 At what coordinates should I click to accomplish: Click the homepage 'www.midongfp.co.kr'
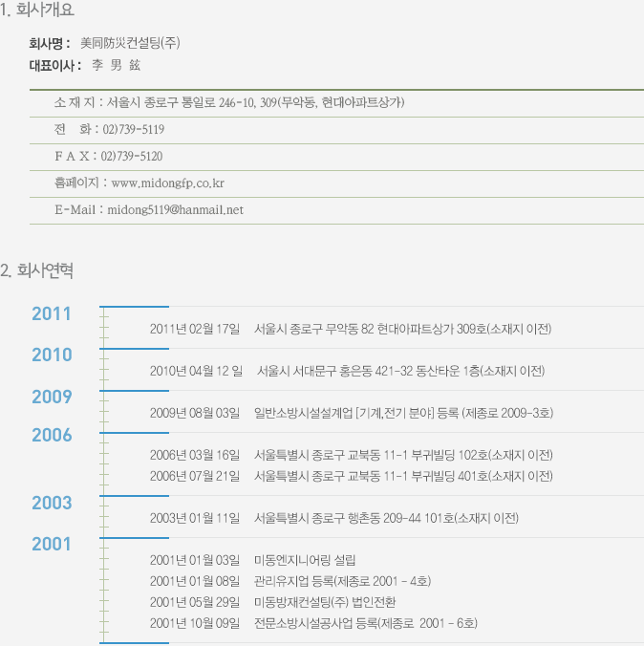click(x=168, y=183)
